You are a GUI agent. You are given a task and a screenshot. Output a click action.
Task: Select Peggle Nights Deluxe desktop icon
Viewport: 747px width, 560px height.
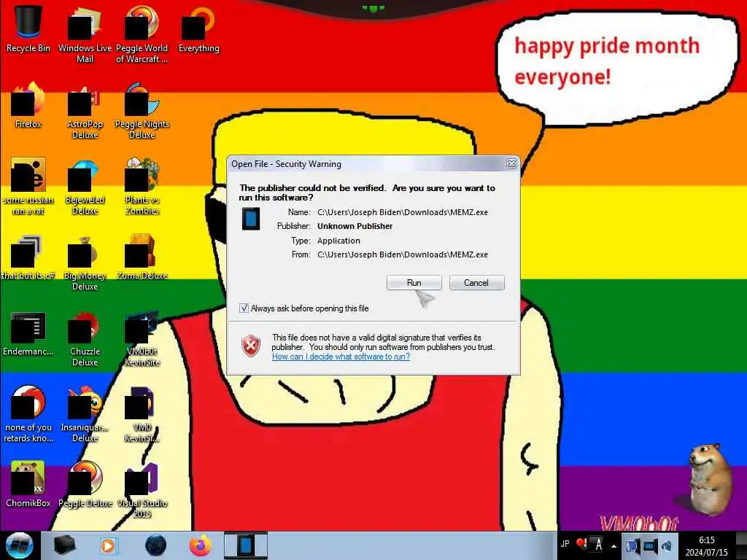click(x=142, y=111)
